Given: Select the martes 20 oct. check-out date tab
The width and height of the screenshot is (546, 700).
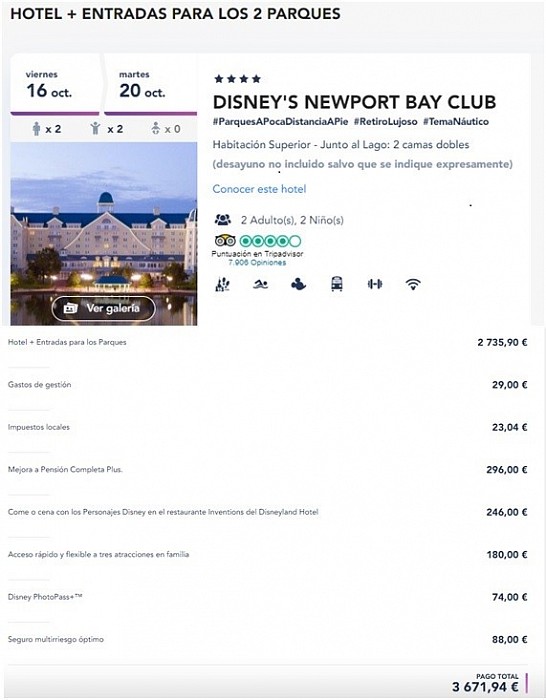Looking at the screenshot, I should 150,85.
